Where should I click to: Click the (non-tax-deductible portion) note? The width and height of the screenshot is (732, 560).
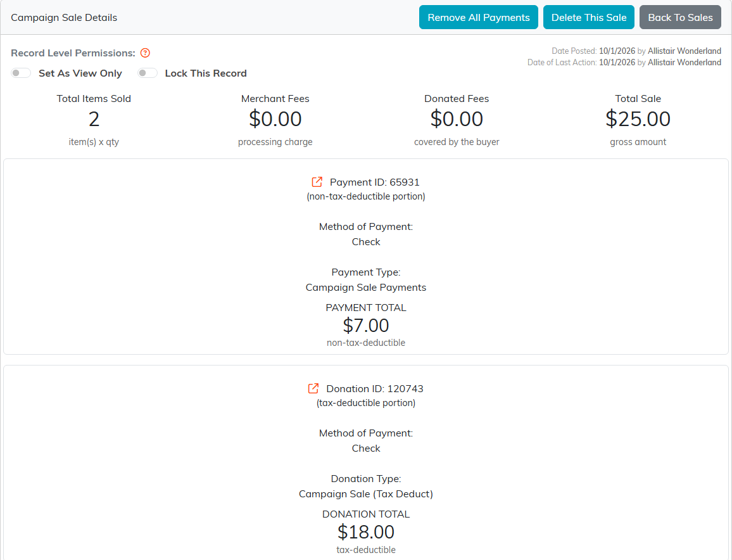(366, 196)
